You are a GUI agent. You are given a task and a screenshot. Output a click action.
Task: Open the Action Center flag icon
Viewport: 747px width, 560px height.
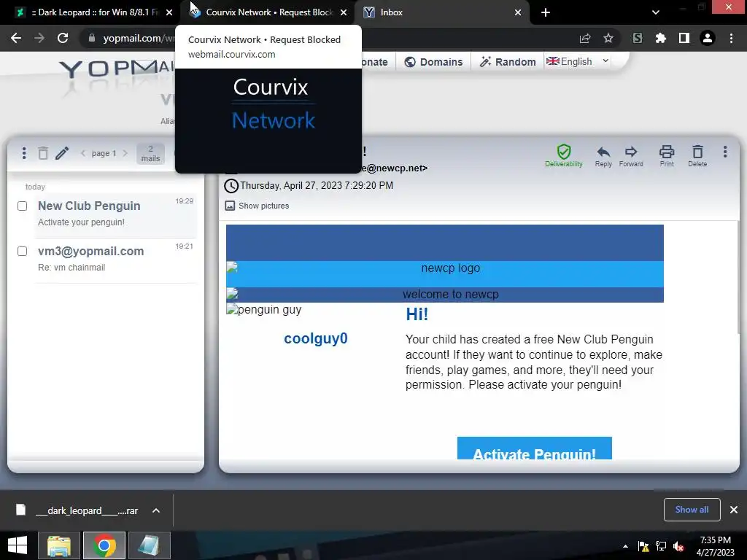click(x=643, y=546)
